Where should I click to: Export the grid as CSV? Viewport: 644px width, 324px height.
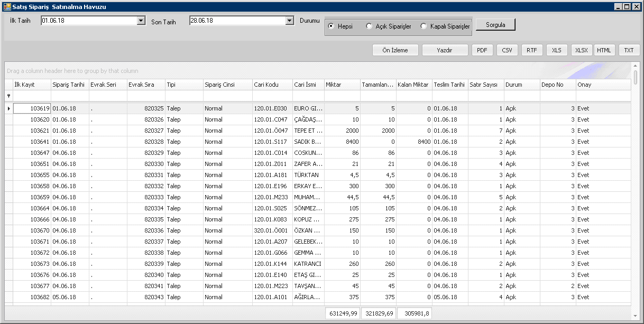507,50
